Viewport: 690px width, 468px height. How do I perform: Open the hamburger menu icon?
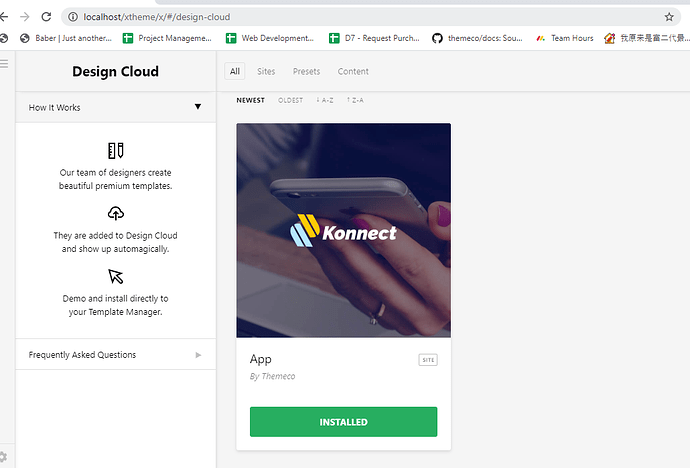(x=4, y=64)
